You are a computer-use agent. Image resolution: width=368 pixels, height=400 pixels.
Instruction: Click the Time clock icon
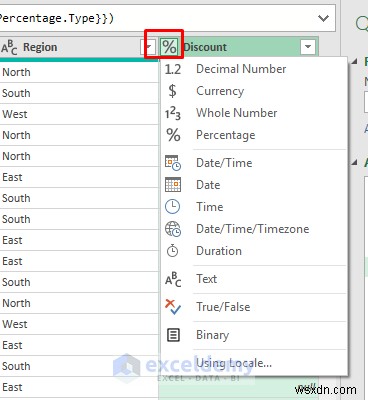pos(172,207)
